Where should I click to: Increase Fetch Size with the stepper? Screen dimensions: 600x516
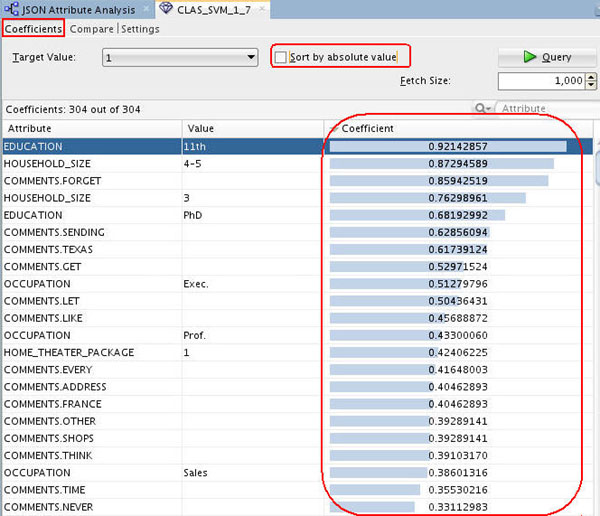(592, 76)
